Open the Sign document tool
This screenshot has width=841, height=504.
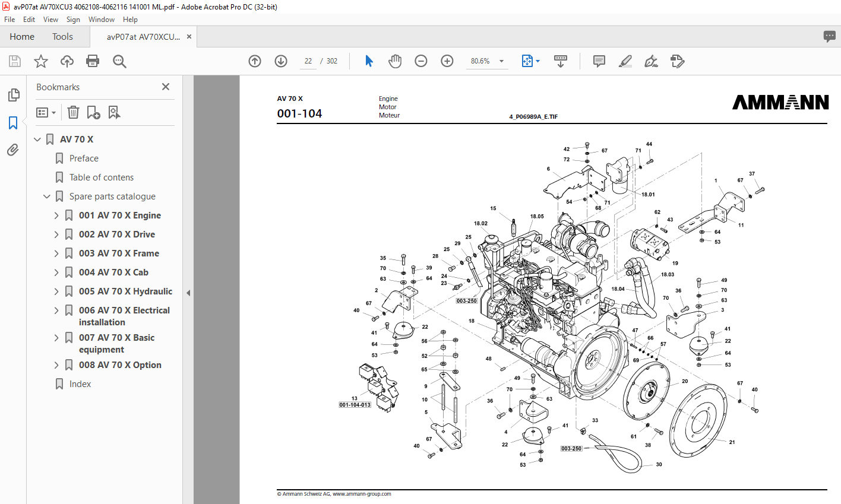[651, 61]
